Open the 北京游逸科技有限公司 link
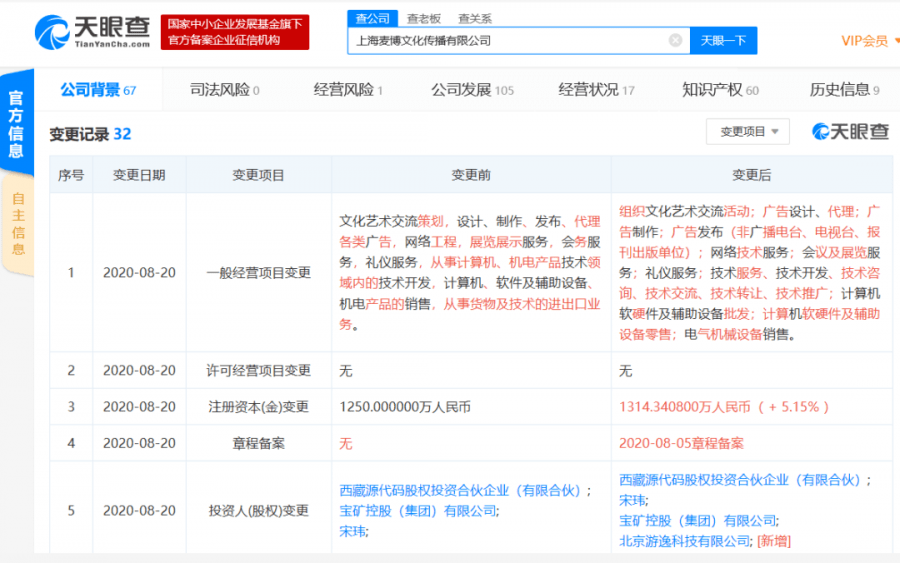The width and height of the screenshot is (900, 563). click(684, 541)
